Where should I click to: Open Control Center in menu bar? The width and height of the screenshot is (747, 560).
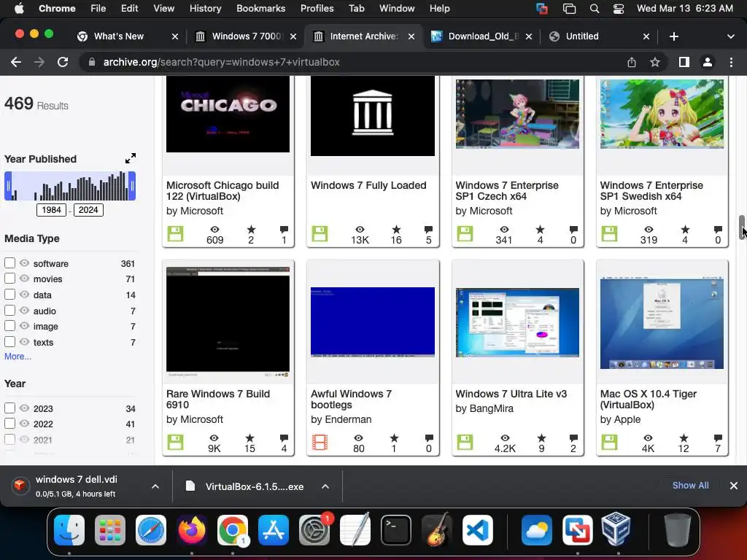click(x=619, y=9)
